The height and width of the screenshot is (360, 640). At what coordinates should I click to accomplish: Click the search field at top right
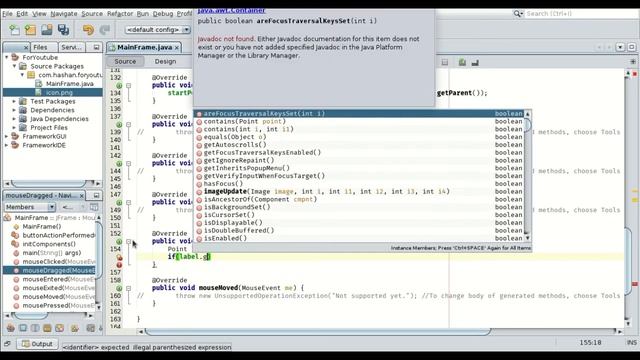580,13
